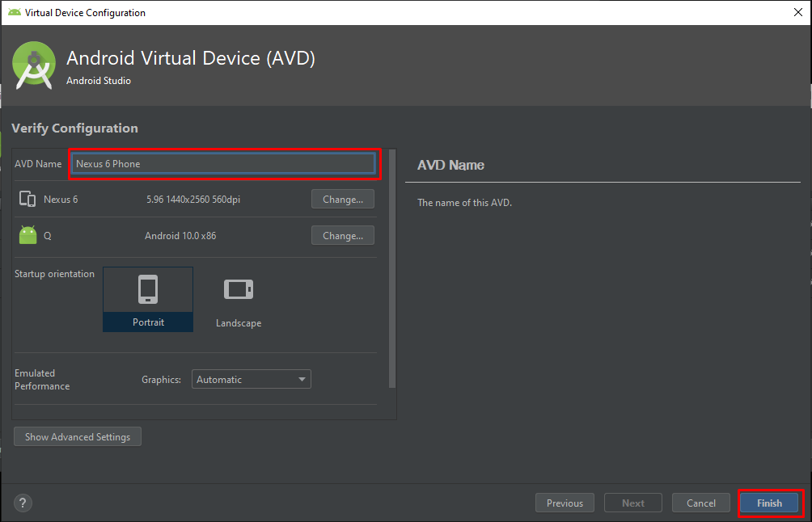This screenshot has width=812, height=522.
Task: Click the Android 10.0 x86 label
Action: [x=180, y=236]
